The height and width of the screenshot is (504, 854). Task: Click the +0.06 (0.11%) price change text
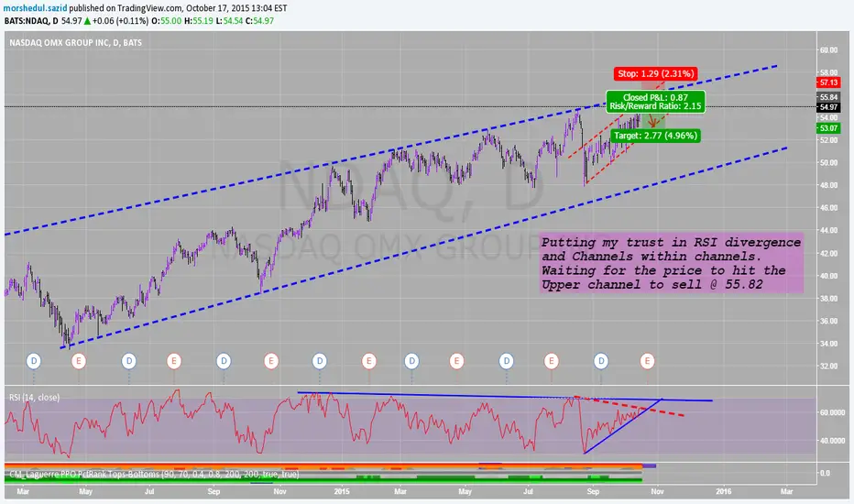point(120,21)
